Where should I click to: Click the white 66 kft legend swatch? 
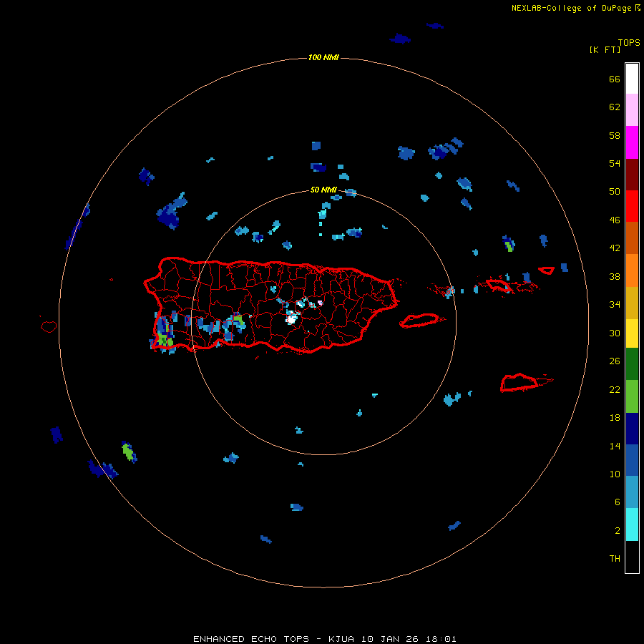coord(632,79)
